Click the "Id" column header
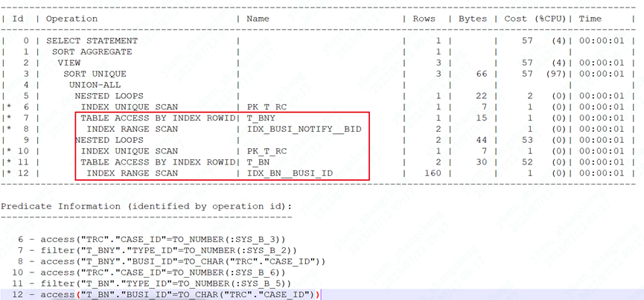This screenshot has height=300, width=644. click(18, 19)
